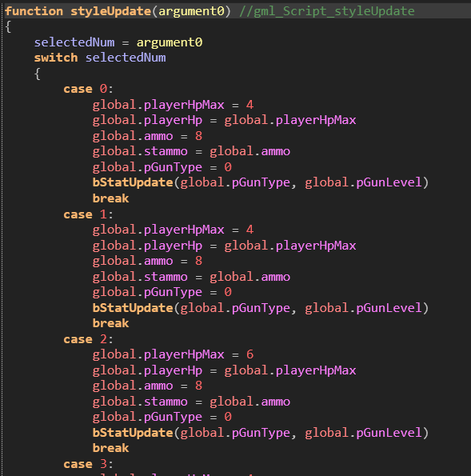
Task: Click the break statement of case 2
Action: pos(111,448)
